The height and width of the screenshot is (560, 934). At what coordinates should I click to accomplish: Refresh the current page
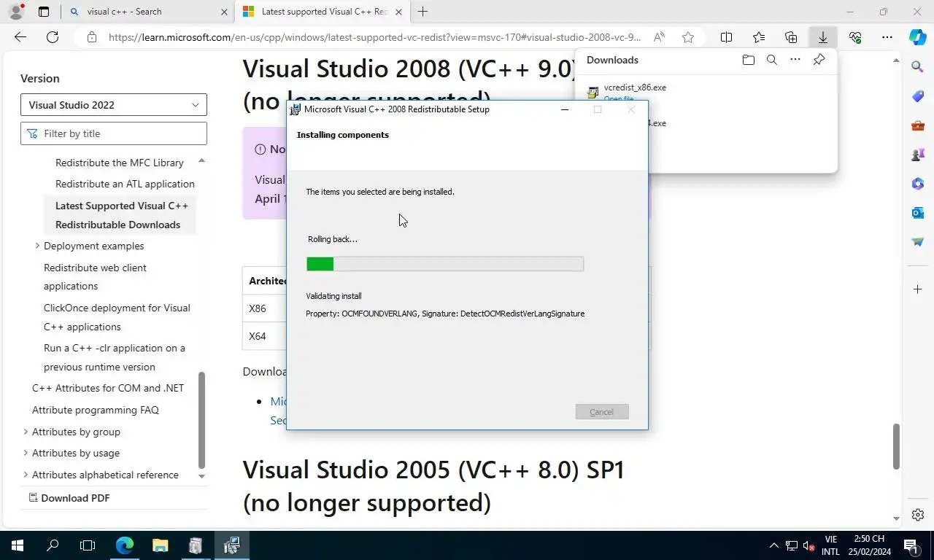coord(53,37)
